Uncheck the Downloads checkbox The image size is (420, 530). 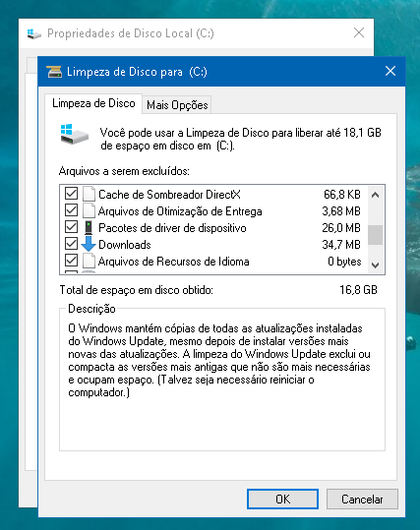(x=72, y=244)
